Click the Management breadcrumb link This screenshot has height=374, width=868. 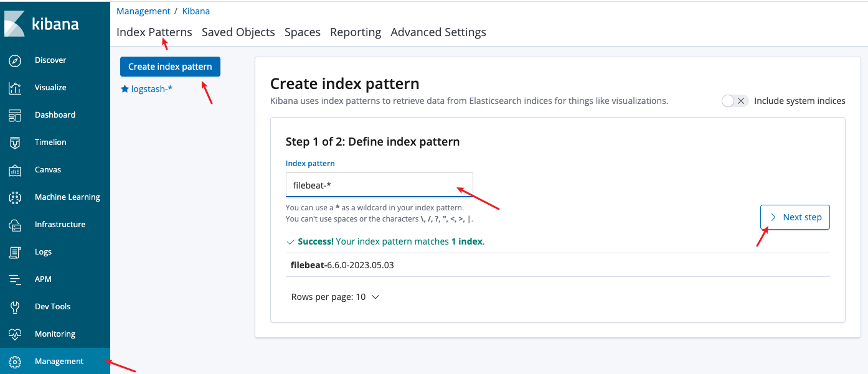(143, 11)
